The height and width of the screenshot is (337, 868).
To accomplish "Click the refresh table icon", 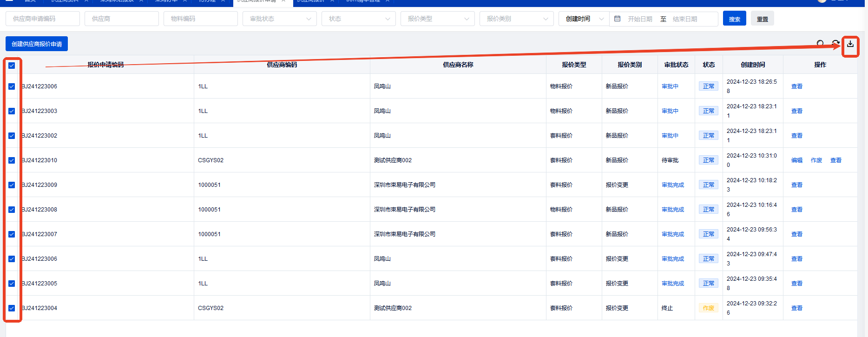I will [835, 44].
